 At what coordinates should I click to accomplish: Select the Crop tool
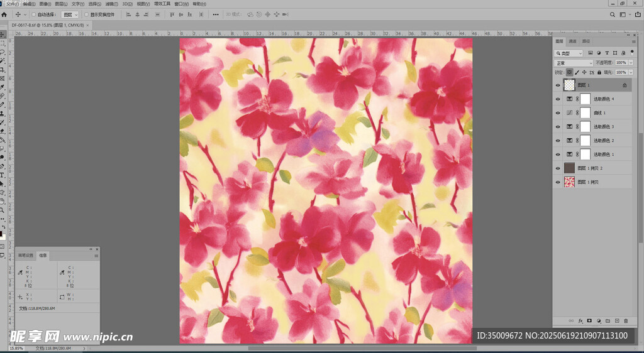pyautogui.click(x=3, y=70)
